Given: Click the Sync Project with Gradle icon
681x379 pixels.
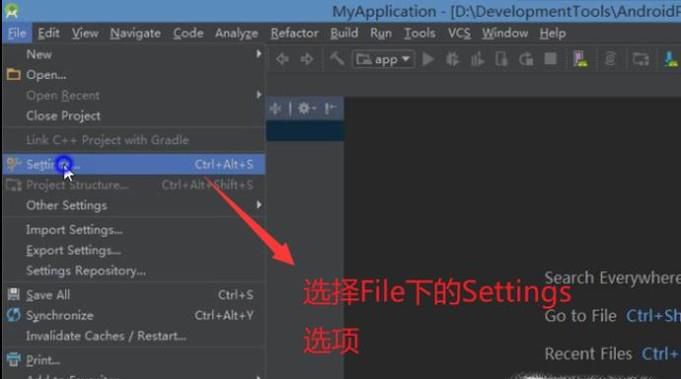Looking at the screenshot, I should click(610, 59).
